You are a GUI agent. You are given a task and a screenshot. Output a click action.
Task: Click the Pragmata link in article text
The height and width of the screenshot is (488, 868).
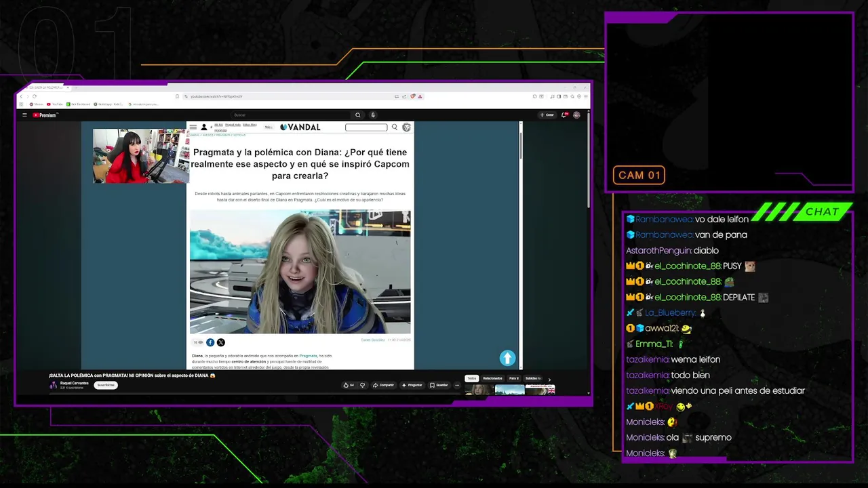coord(309,356)
